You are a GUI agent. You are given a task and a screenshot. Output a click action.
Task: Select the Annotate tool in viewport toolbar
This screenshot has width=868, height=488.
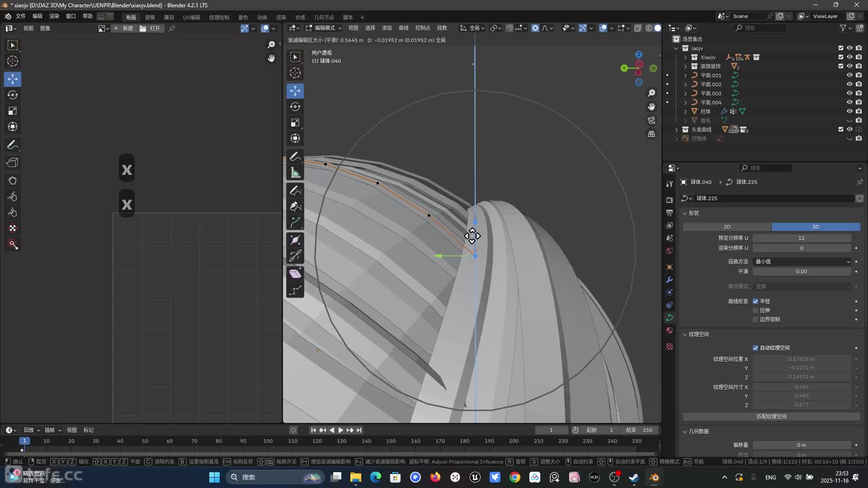pyautogui.click(x=295, y=156)
